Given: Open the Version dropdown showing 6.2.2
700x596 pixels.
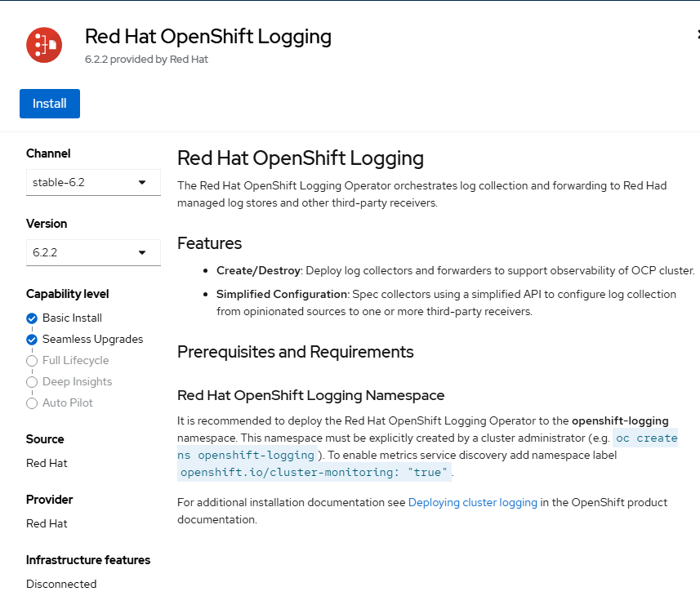Looking at the screenshot, I should pyautogui.click(x=93, y=252).
